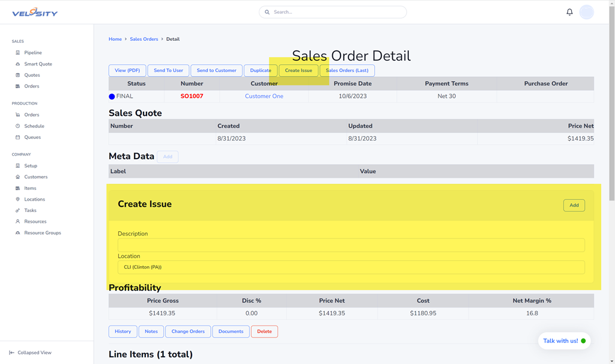Open the Tasks menu item

[x=30, y=211]
